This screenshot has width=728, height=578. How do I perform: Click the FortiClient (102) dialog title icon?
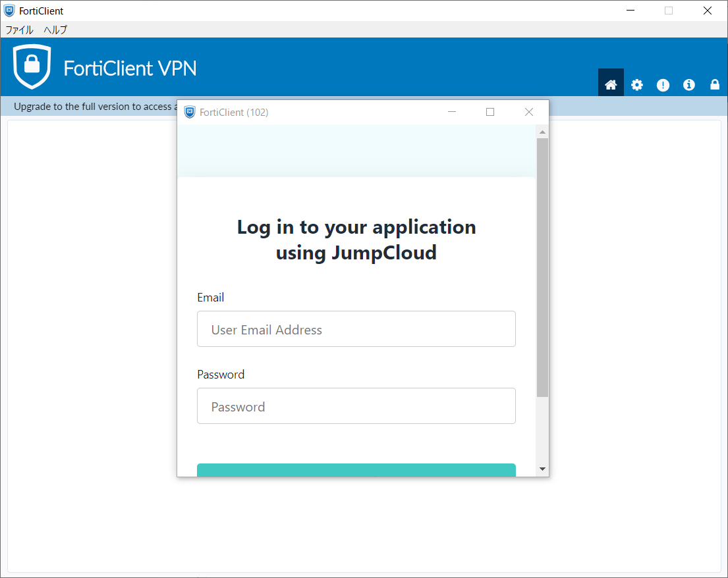(x=190, y=113)
